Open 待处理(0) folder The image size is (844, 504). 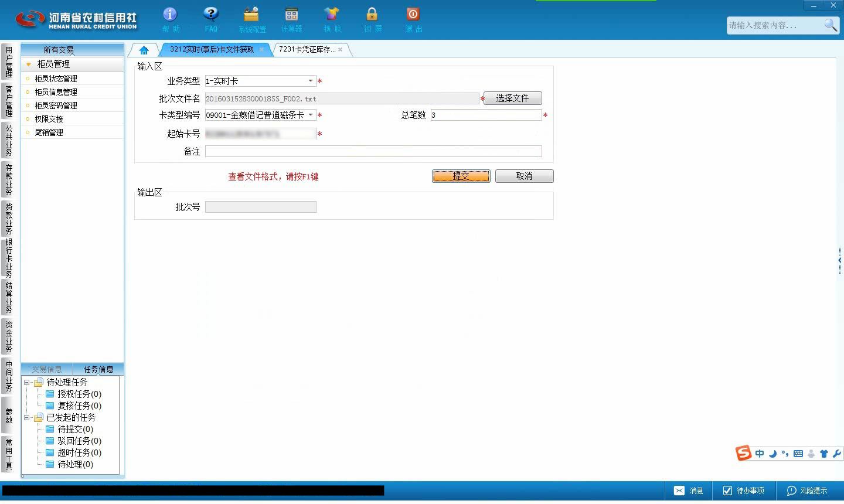pyautogui.click(x=69, y=464)
